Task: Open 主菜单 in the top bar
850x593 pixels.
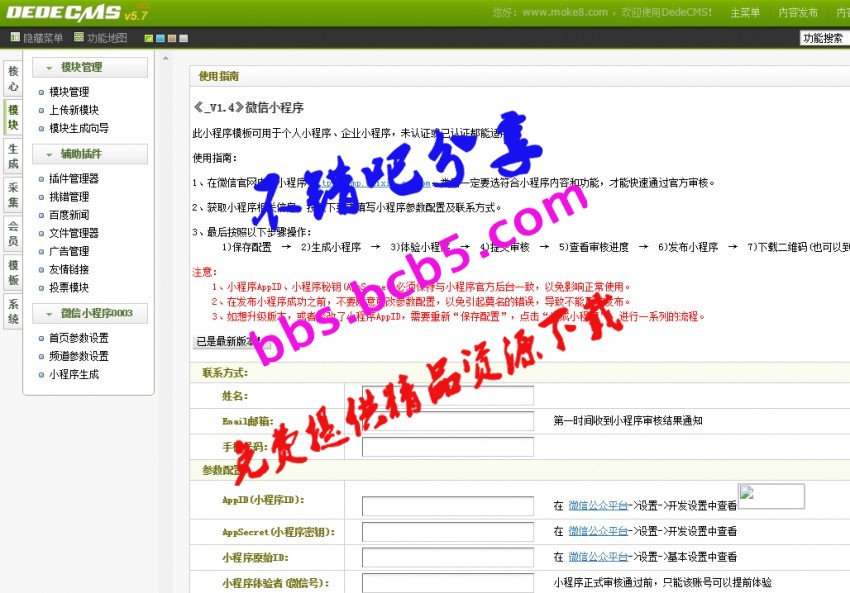Action: pos(745,13)
